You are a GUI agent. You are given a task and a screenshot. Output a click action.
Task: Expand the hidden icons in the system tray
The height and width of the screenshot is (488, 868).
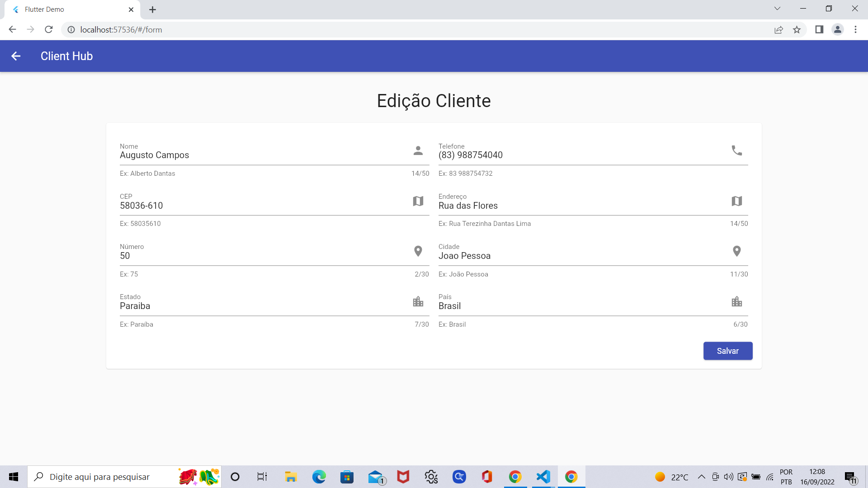(x=702, y=477)
